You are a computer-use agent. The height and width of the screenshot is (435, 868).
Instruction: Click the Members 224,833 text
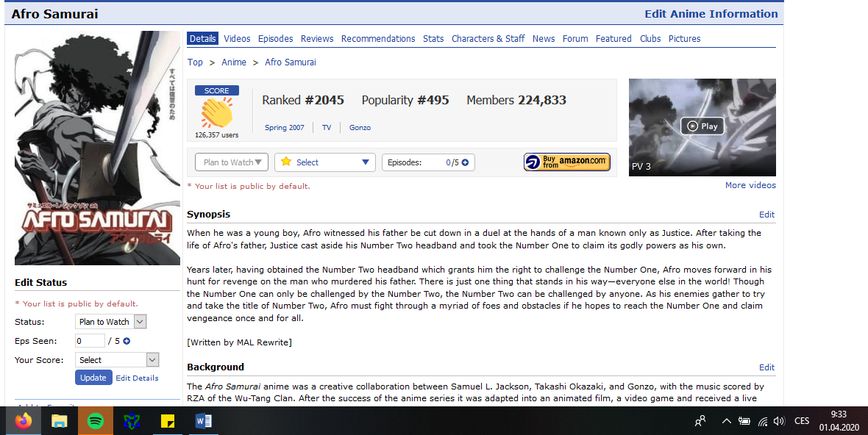(x=516, y=100)
